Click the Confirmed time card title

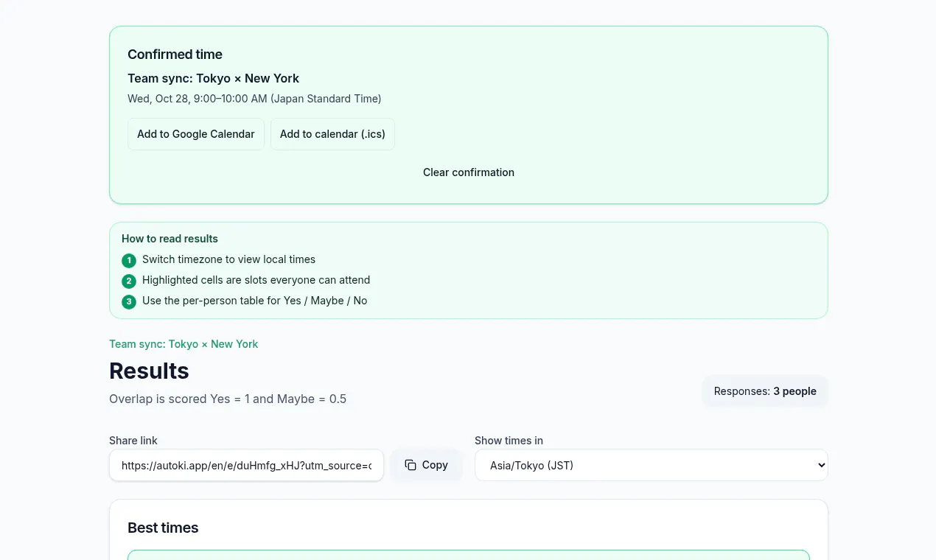coord(175,55)
